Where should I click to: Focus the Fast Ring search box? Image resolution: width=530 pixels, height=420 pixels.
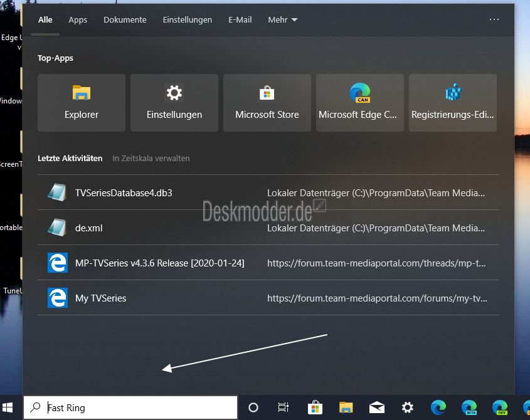coord(130,407)
